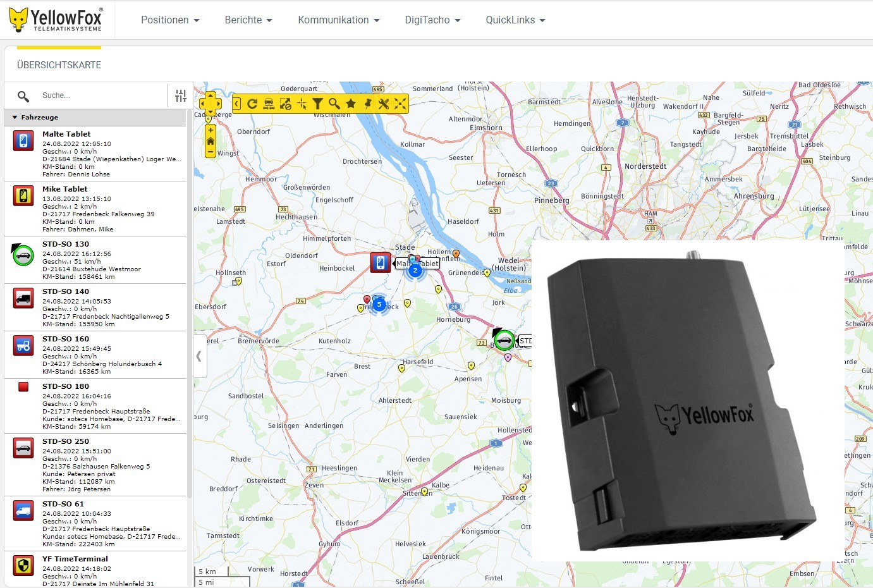Click the STD-SO 61 van icon

(x=23, y=510)
